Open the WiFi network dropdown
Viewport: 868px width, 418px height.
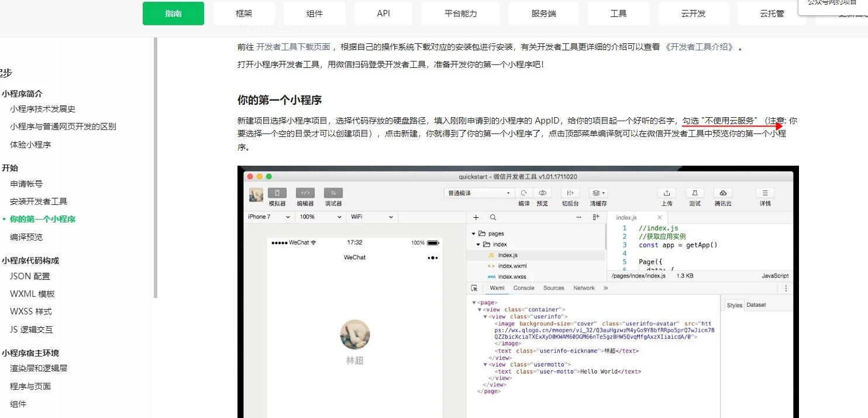click(x=372, y=217)
